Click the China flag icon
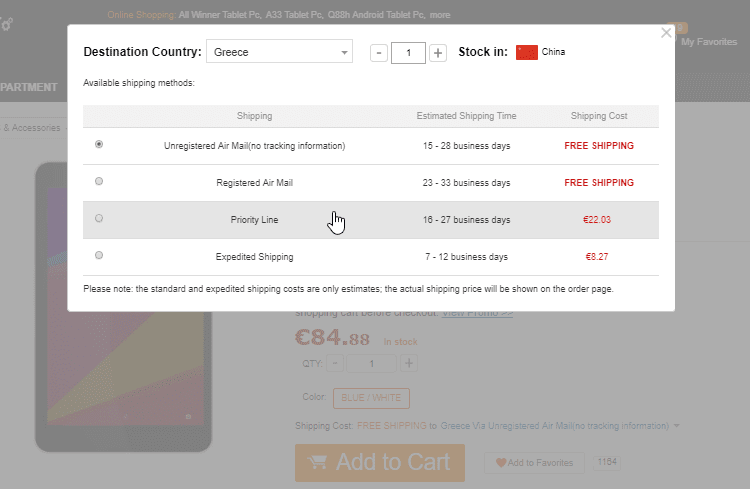 [527, 52]
